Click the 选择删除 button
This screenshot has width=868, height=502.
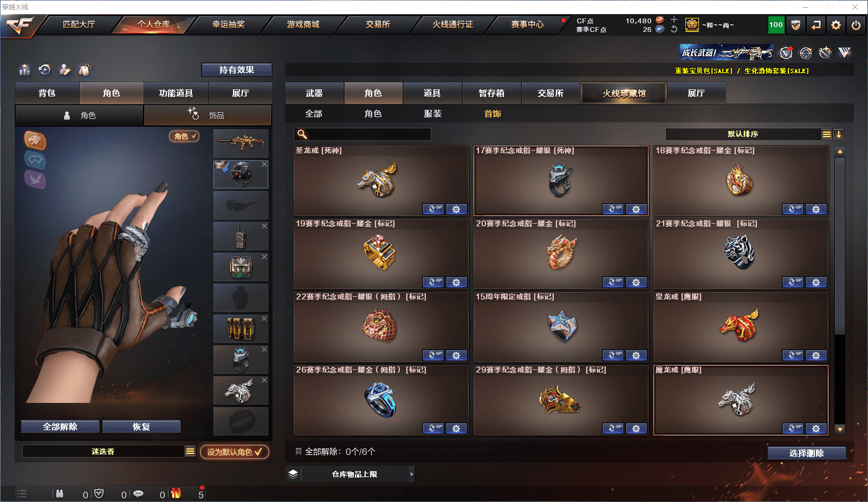pyautogui.click(x=807, y=453)
